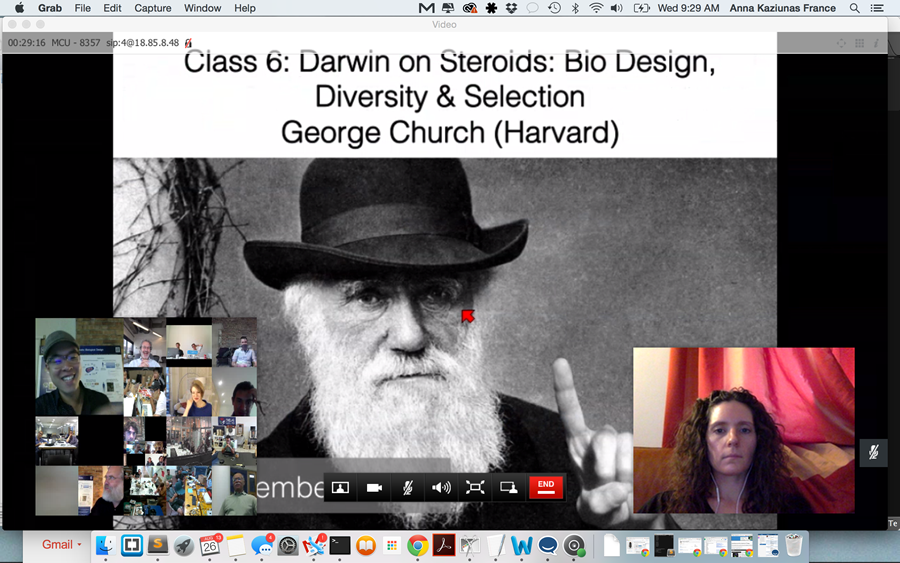Open Google Chrome from the dock
Image resolution: width=900 pixels, height=563 pixels.
418,545
